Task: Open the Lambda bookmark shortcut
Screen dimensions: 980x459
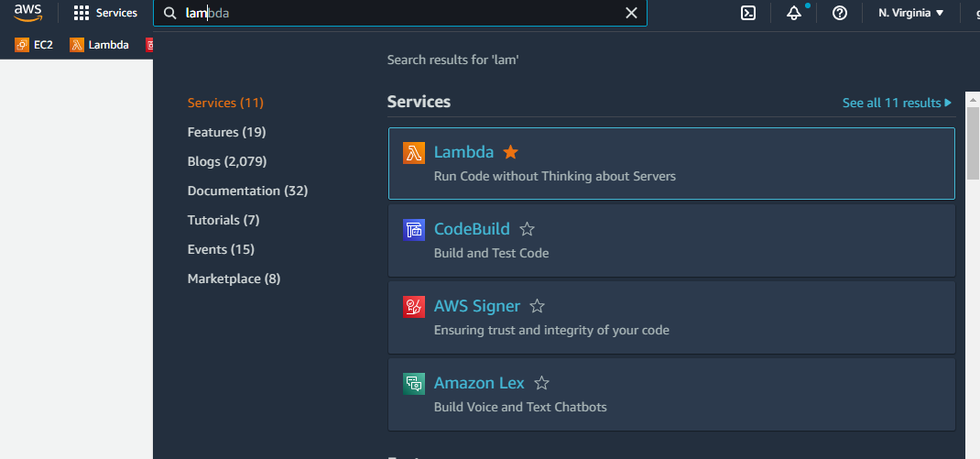Action: point(100,44)
